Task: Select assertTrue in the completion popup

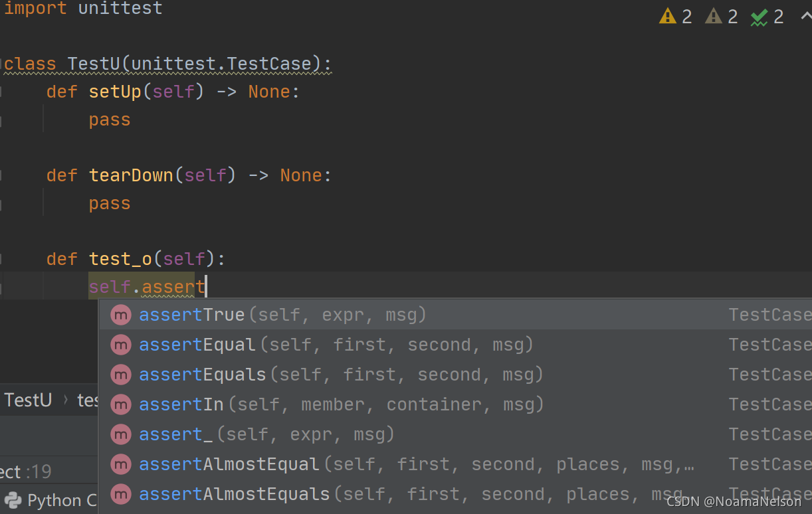Action: [191, 315]
